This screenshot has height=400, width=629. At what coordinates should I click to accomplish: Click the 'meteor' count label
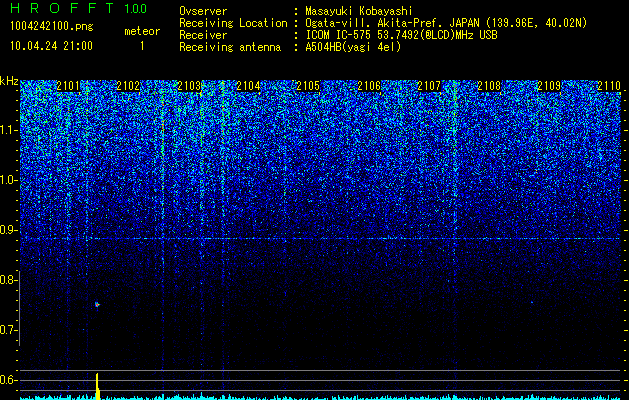pos(142,31)
